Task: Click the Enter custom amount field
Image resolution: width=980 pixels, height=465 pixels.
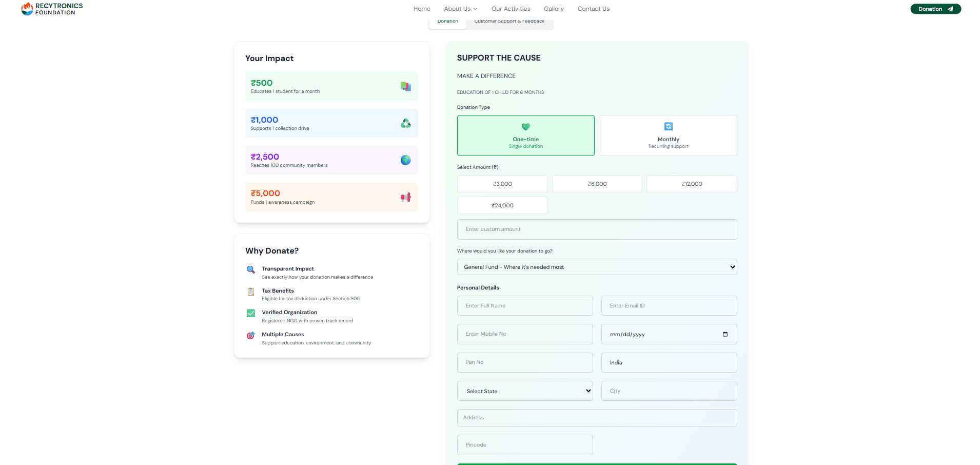Action: [597, 229]
